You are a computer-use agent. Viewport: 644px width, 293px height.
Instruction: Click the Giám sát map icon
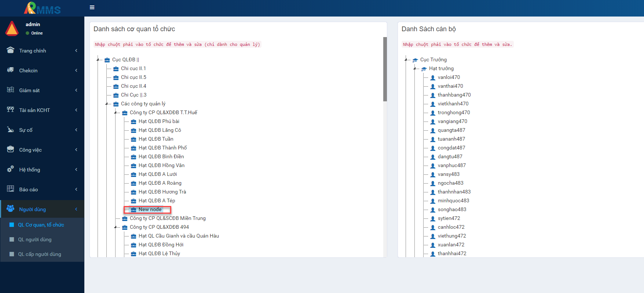pos(11,90)
